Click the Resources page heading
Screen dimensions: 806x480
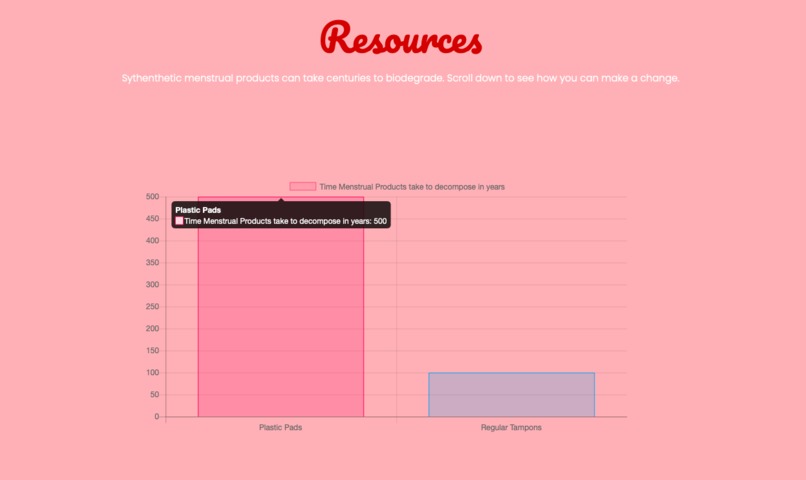(x=401, y=38)
